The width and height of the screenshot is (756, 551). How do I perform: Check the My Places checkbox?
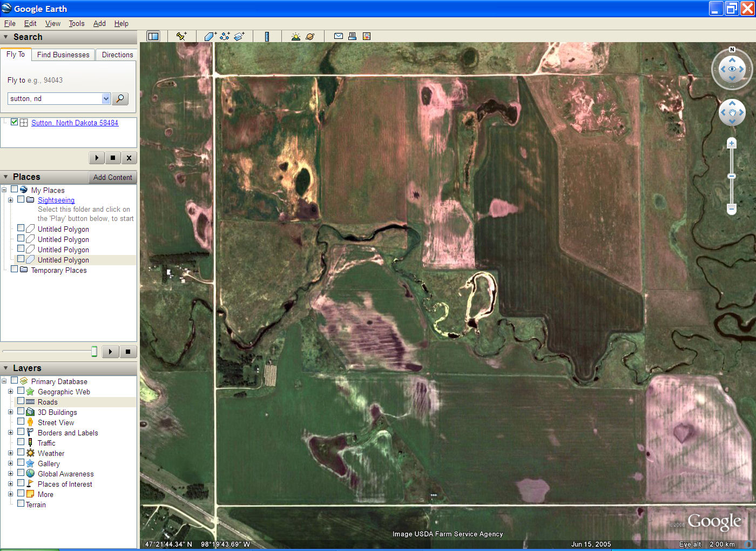pos(15,189)
